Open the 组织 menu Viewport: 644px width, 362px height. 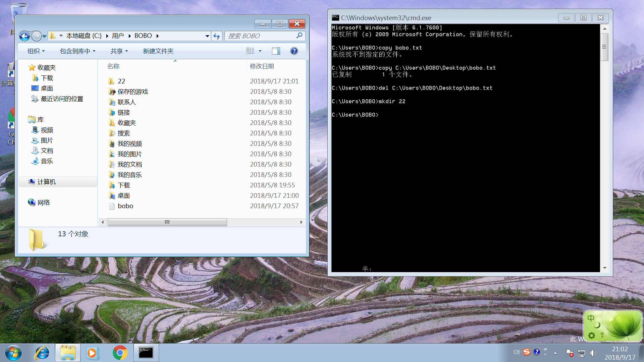pos(36,51)
